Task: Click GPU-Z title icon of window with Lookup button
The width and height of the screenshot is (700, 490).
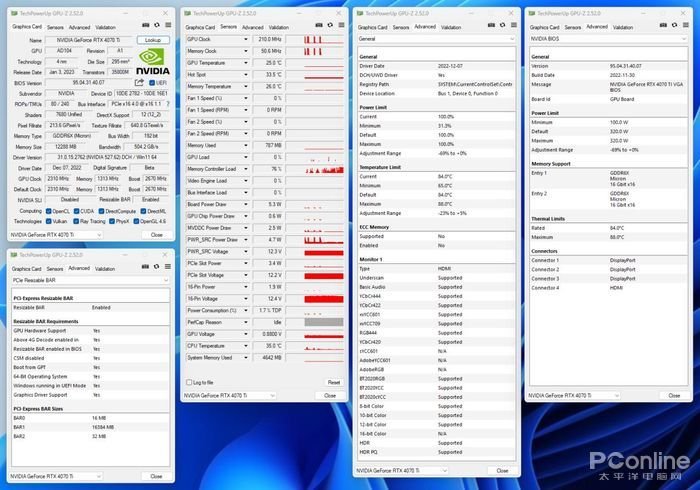Action: (14, 13)
